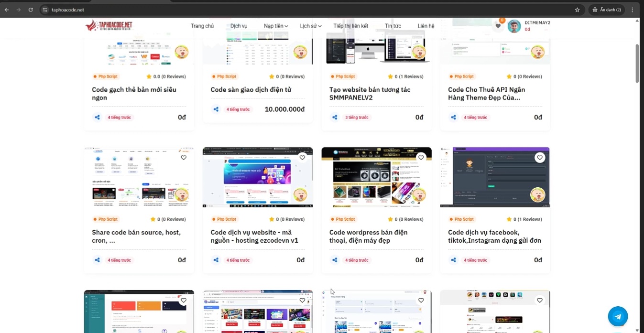This screenshot has width=644, height=333.
Task: Favorite the "Share code bản source, host, cron" item
Action: coord(184,157)
